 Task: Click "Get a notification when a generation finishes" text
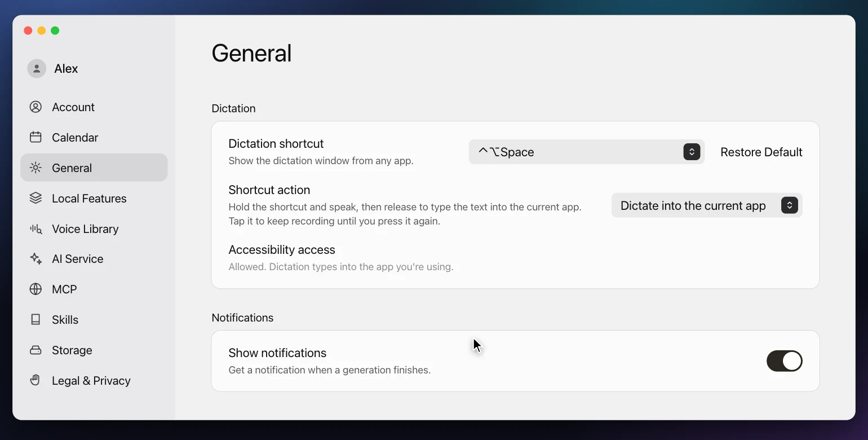pyautogui.click(x=330, y=371)
